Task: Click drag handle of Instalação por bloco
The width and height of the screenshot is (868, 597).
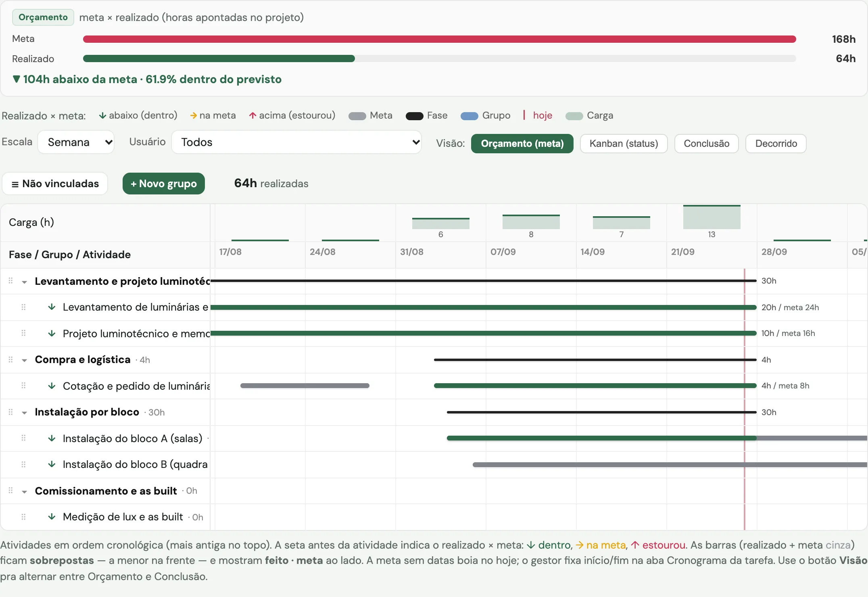Action: tap(11, 412)
